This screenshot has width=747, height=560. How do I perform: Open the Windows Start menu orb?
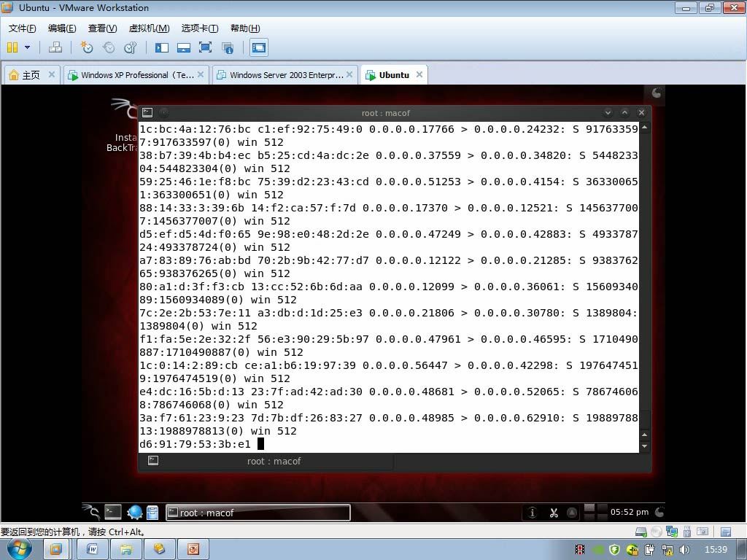click(19, 549)
